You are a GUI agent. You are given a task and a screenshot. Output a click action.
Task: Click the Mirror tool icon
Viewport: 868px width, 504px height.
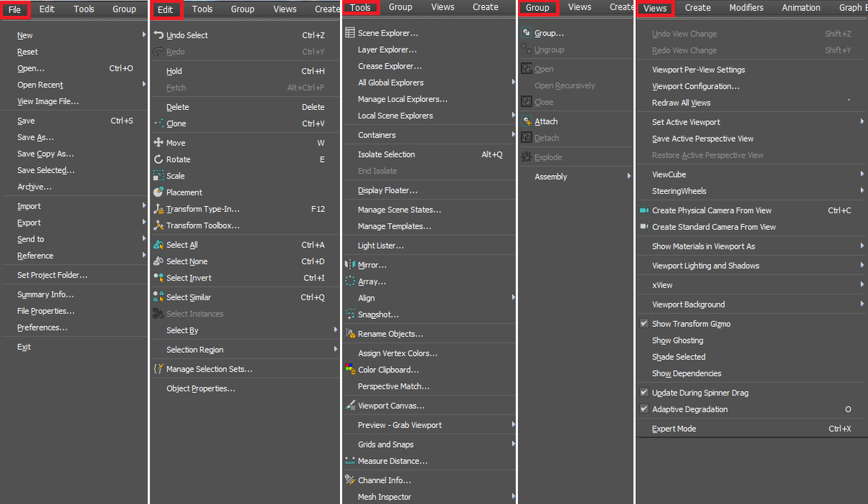[x=350, y=265]
